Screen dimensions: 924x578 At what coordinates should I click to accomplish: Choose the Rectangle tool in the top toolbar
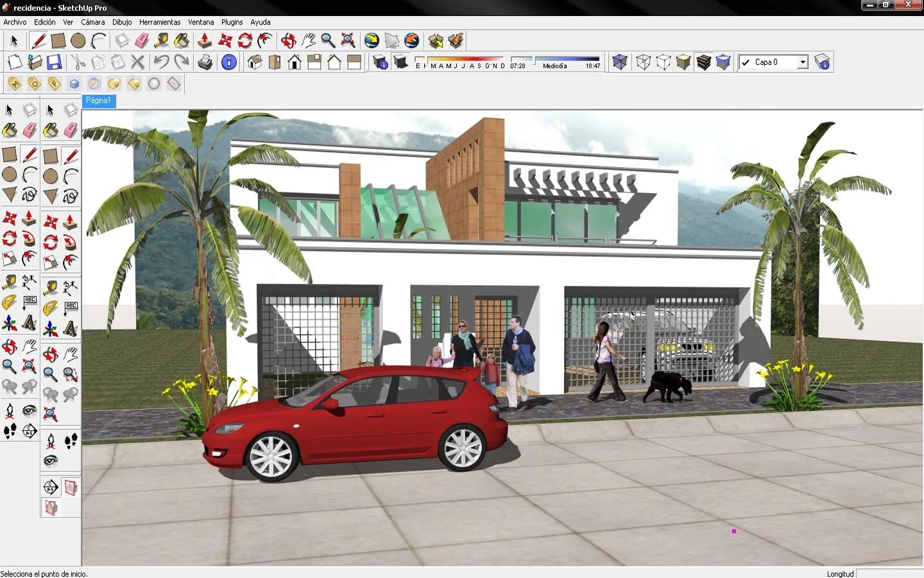58,41
